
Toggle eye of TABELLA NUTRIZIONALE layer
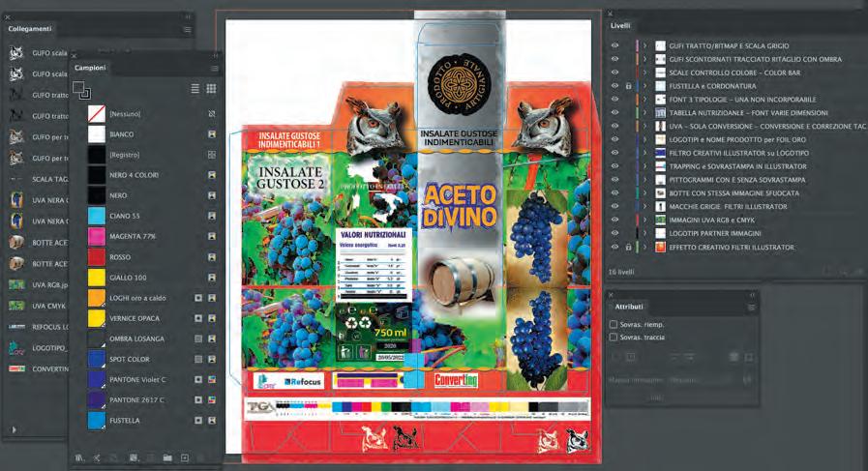pos(615,113)
